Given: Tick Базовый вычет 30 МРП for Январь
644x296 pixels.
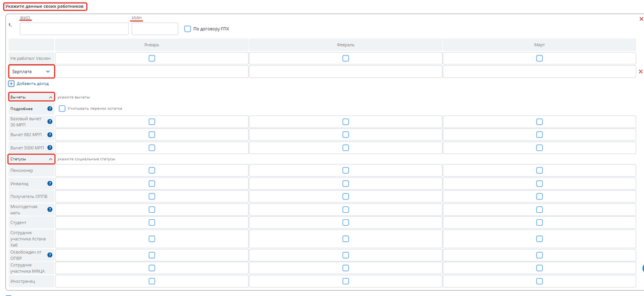Looking at the screenshot, I should point(152,122).
